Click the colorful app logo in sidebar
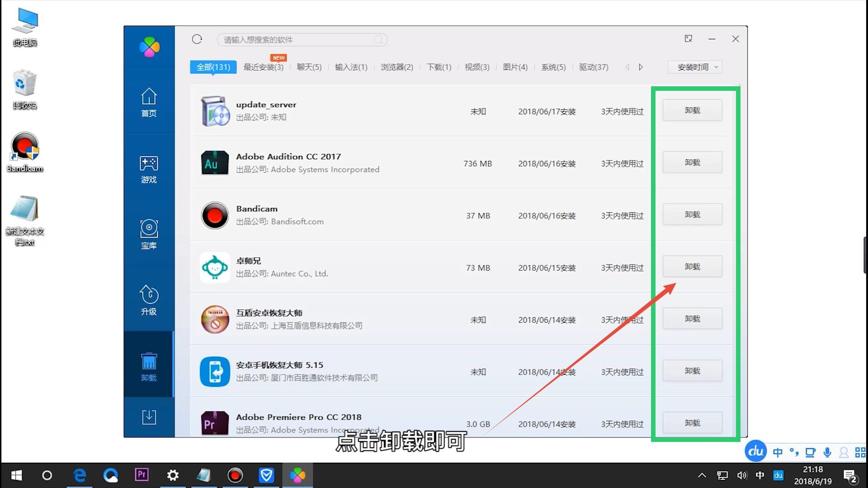This screenshot has height=488, width=868. click(150, 47)
